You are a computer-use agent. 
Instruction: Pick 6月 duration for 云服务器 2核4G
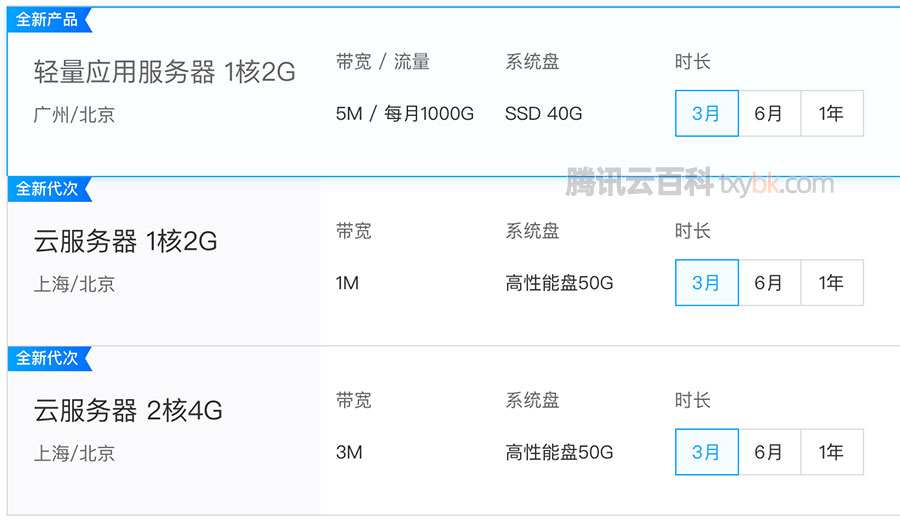point(769,452)
